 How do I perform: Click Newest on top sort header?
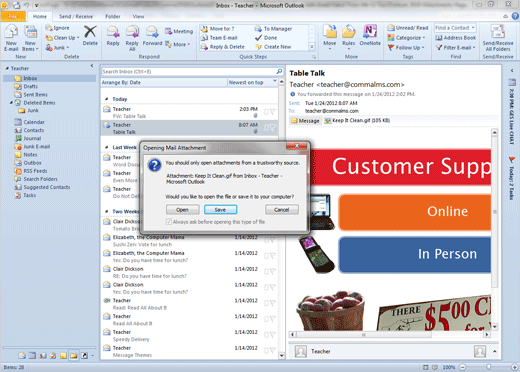[252, 82]
